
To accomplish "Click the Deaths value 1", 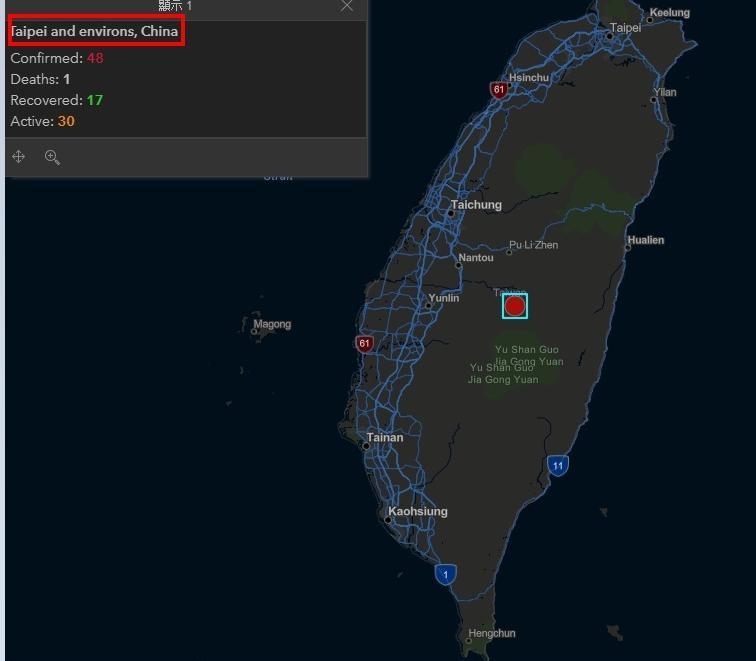I will pyautogui.click(x=67, y=79).
